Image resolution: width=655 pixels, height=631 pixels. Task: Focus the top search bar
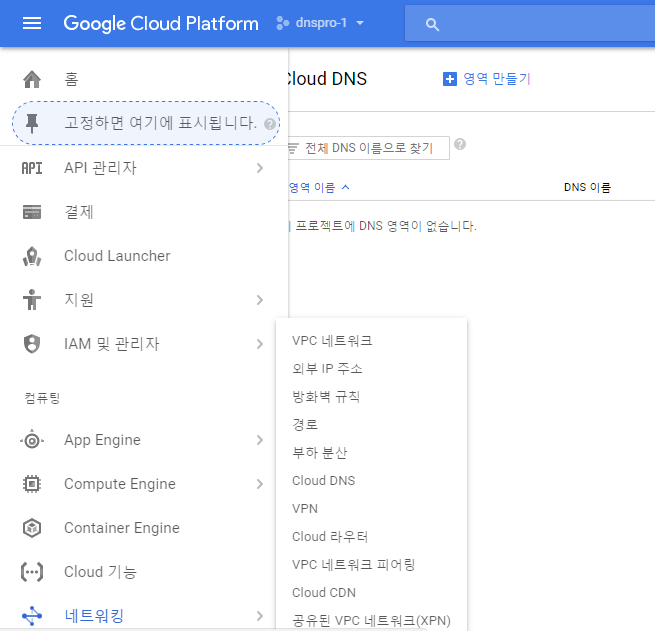coord(530,23)
